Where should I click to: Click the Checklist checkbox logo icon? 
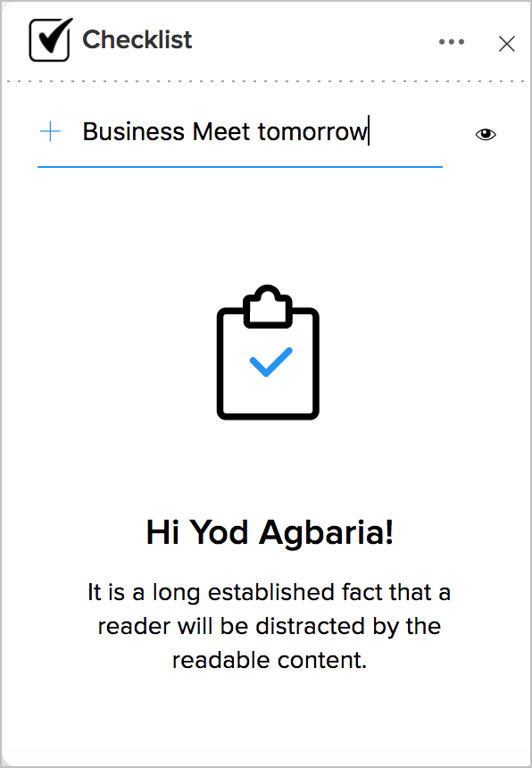pos(51,39)
